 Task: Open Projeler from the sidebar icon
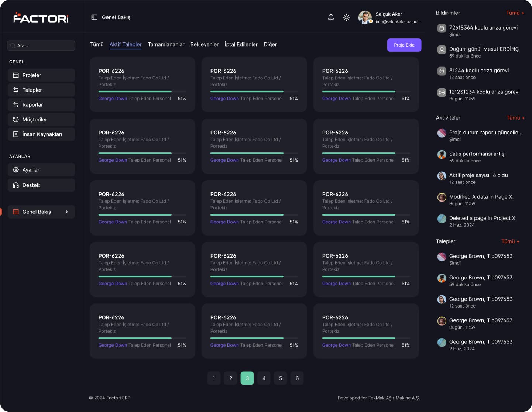(16, 75)
